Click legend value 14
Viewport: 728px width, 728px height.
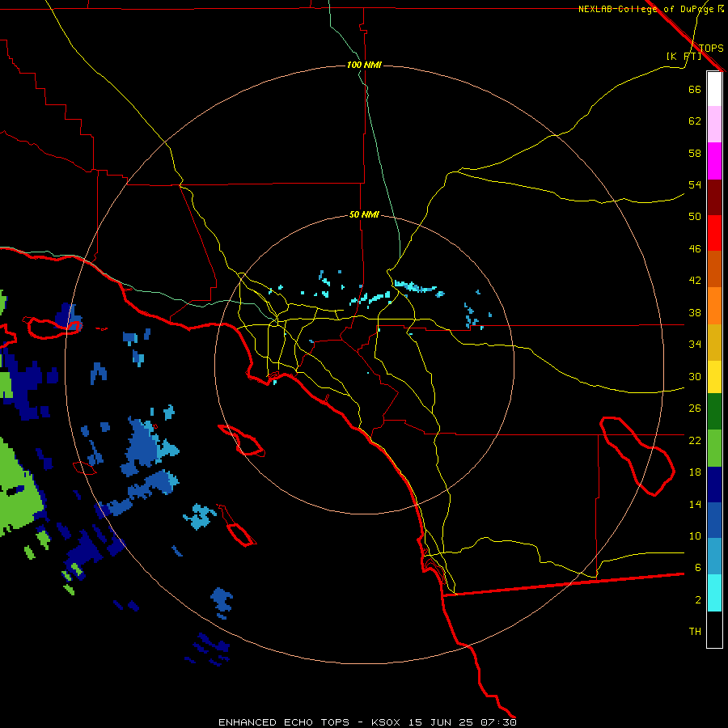695,504
